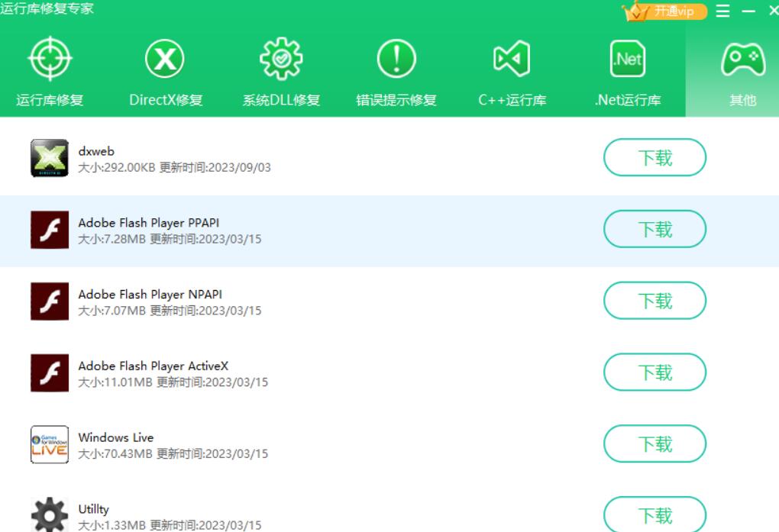779x532 pixels.
Task: Download Adobe Flash Player PPAPI
Action: coord(655,229)
